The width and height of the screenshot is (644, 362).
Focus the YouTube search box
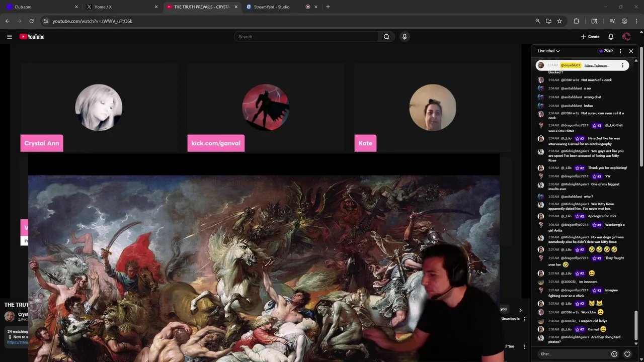306,37
